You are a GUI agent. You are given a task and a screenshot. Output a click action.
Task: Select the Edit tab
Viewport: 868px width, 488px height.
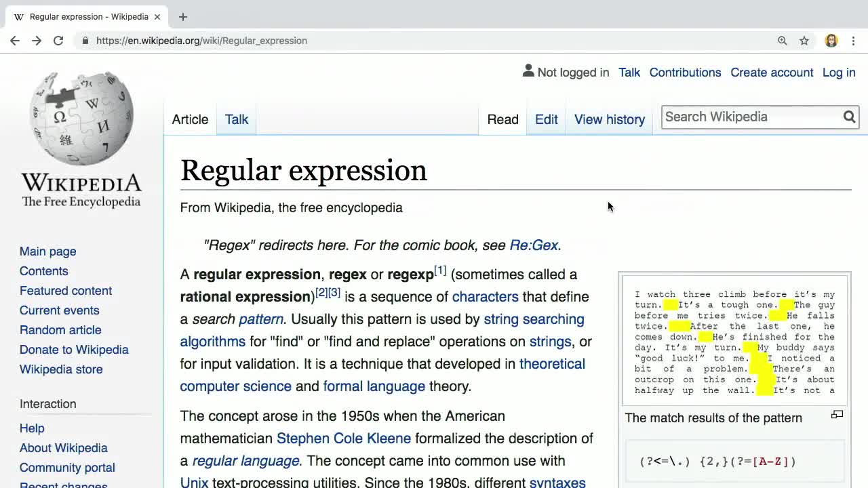click(547, 119)
